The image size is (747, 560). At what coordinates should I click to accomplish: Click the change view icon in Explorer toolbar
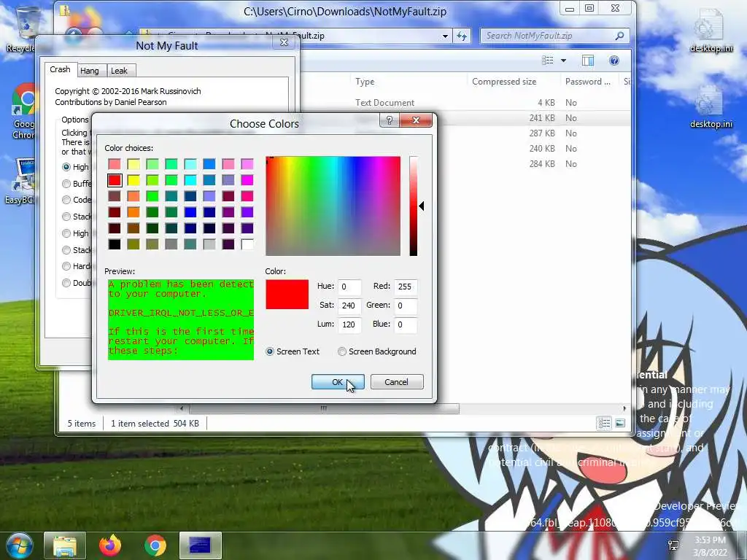point(548,61)
